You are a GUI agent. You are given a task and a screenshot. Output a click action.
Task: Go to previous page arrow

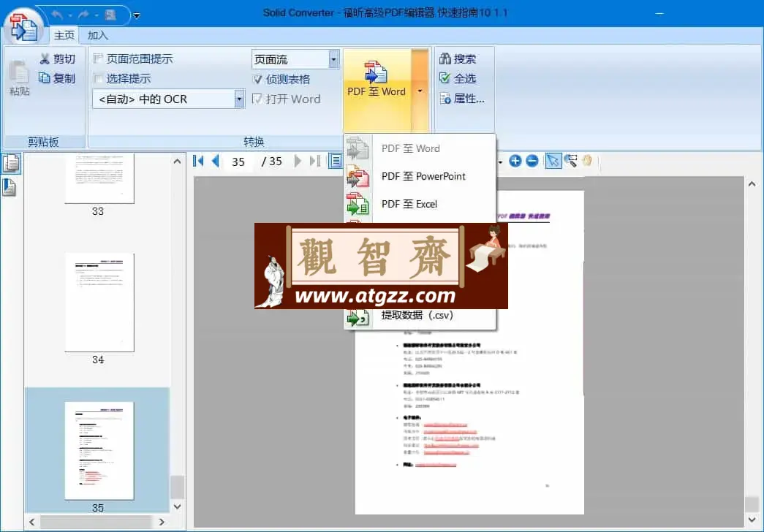(216, 161)
